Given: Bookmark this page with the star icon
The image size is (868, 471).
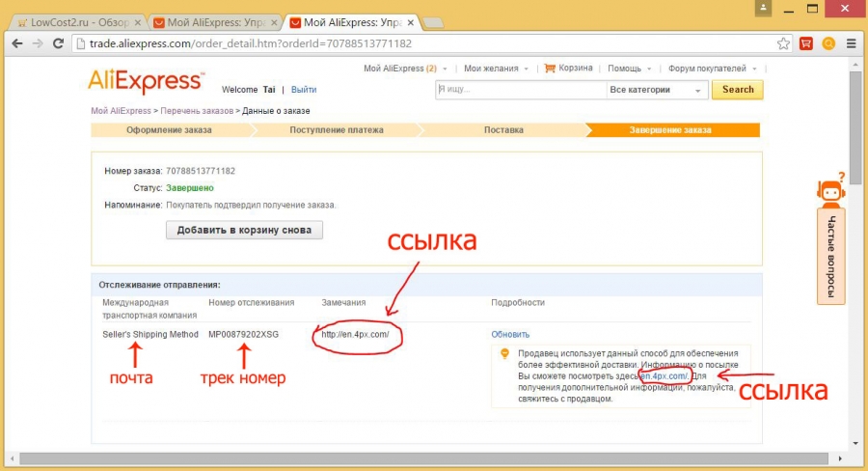Looking at the screenshot, I should [x=783, y=43].
